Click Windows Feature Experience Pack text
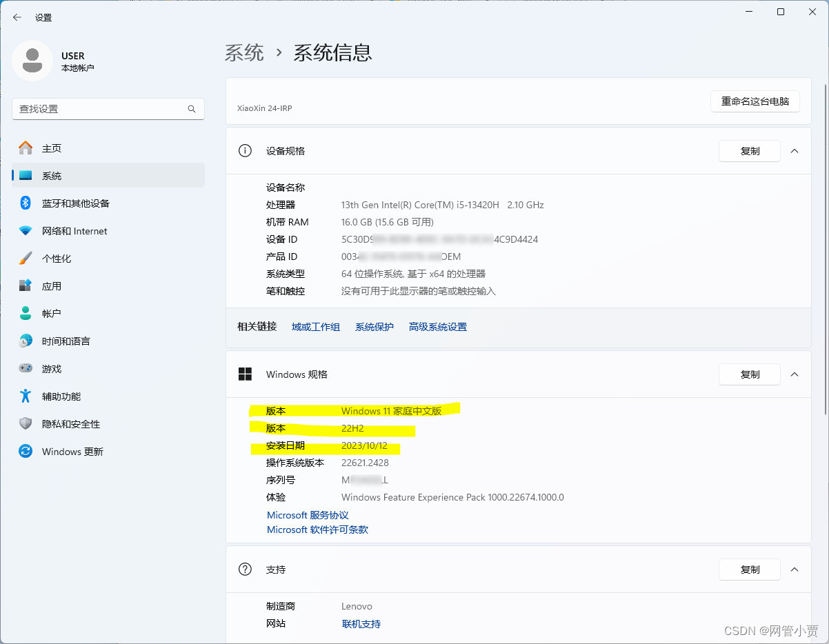The height and width of the screenshot is (644, 829). [x=452, y=497]
